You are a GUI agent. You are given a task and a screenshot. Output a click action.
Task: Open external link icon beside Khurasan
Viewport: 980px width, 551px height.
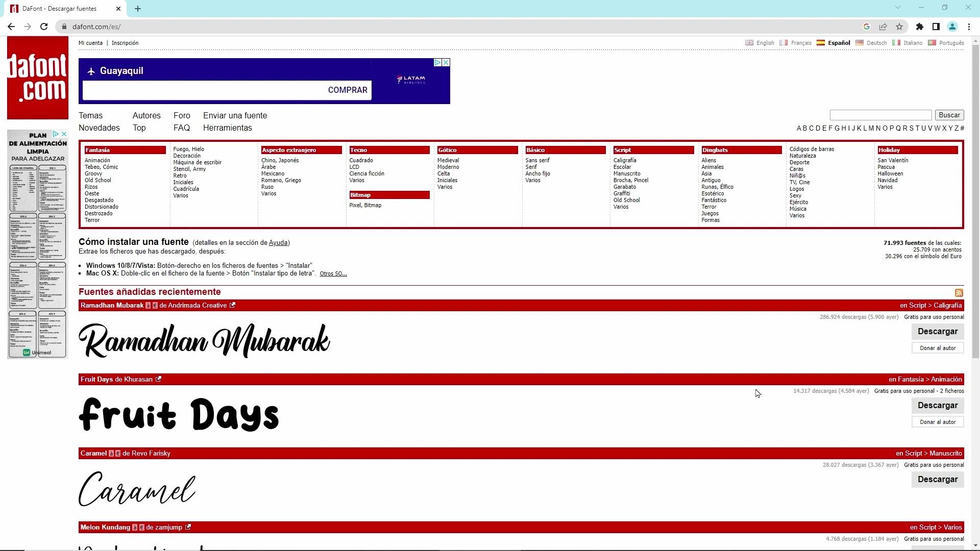tap(158, 379)
